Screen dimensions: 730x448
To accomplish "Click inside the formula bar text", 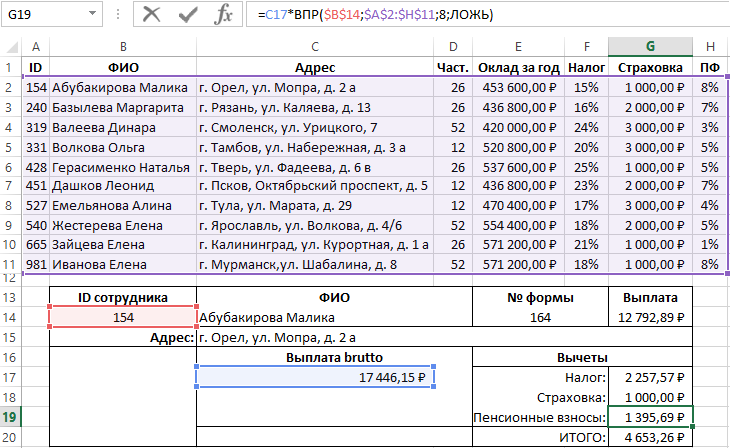I will click(x=480, y=15).
